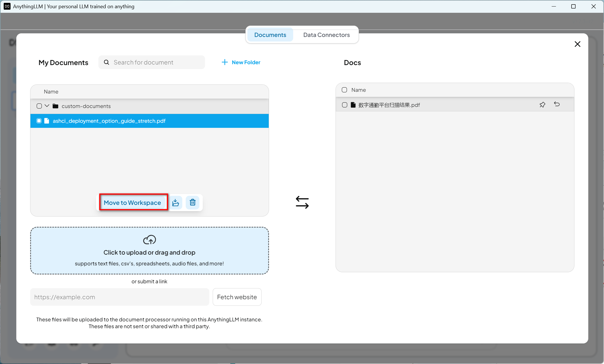604x364 pixels.
Task: Click the custom-documents folder icon
Action: point(55,106)
